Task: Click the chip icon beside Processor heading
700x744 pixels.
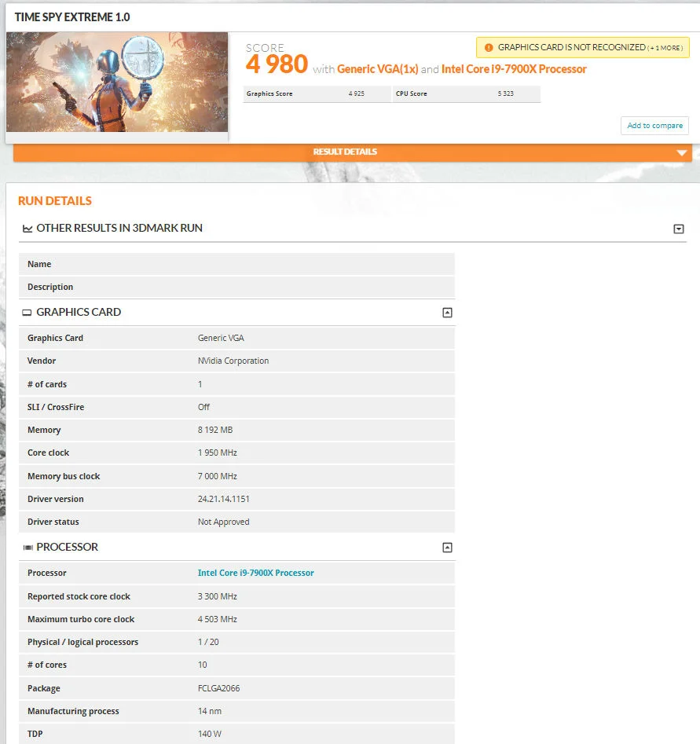Action: (x=27, y=548)
